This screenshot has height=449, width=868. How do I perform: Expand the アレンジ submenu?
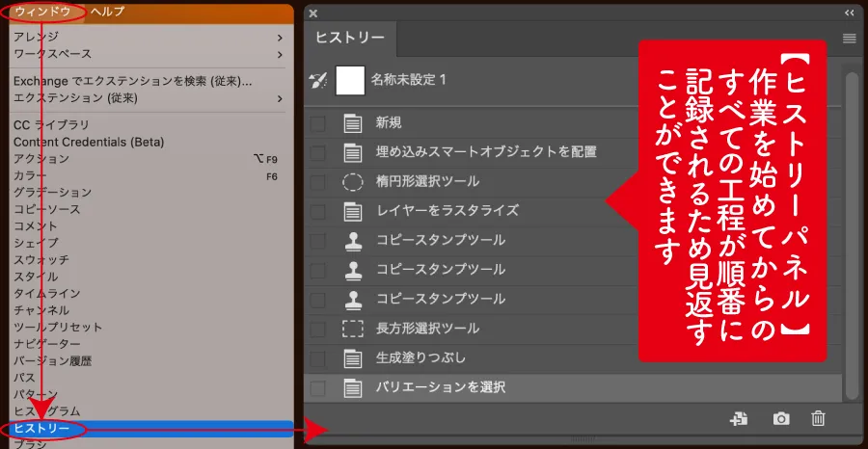280,38
